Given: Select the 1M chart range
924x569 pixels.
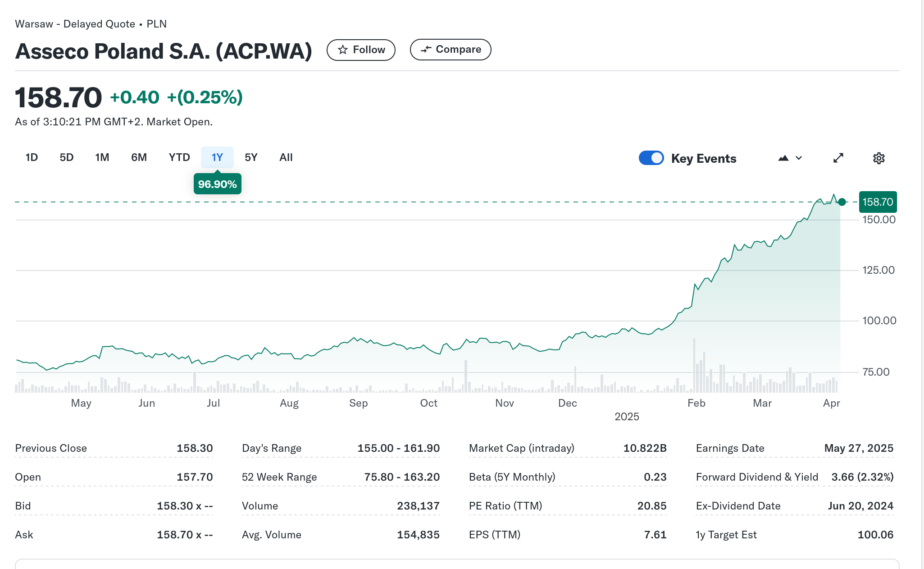Looking at the screenshot, I should (102, 157).
